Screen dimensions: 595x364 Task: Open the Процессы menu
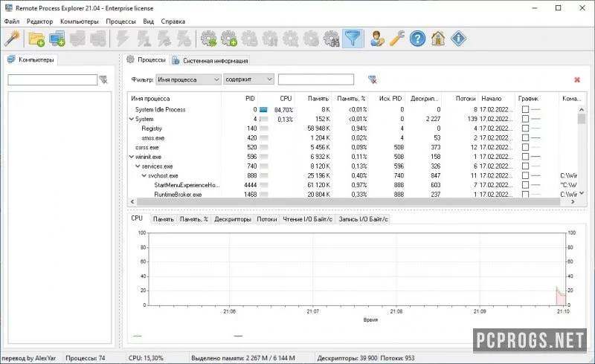[x=120, y=22]
